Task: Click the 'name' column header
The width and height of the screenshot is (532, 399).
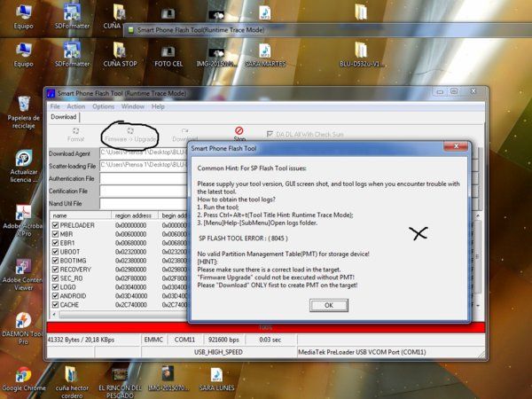Action: click(81, 215)
